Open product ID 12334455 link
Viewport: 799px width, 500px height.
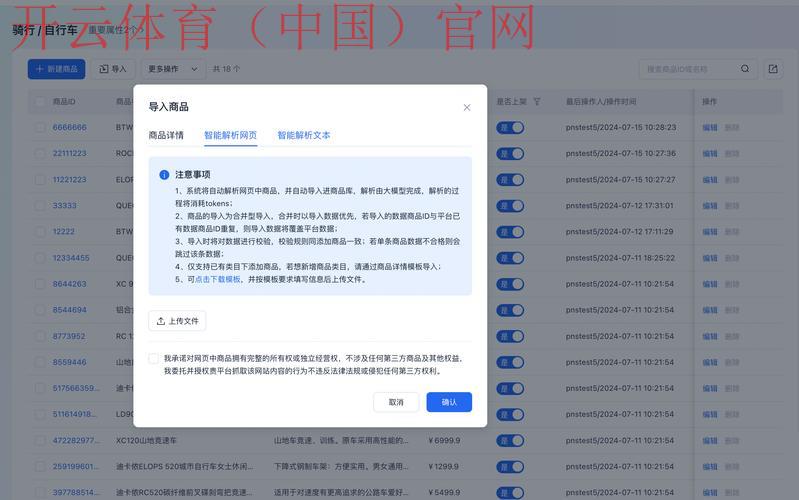coord(71,258)
